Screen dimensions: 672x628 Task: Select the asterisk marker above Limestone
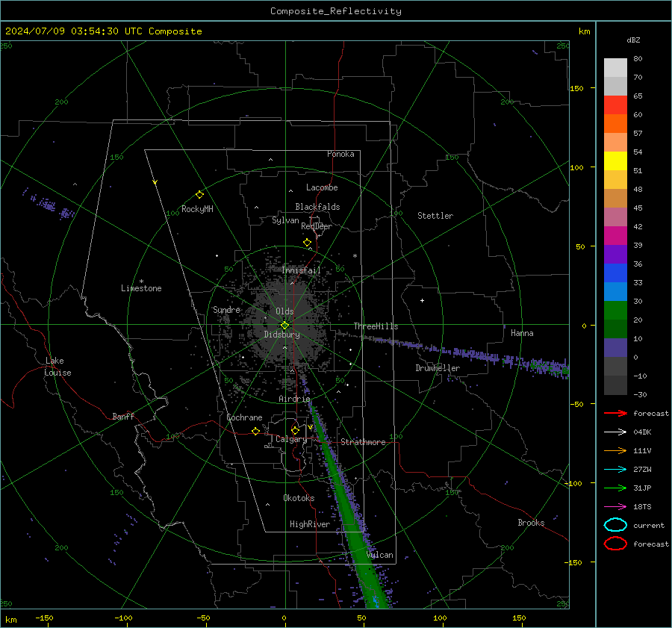click(x=141, y=282)
